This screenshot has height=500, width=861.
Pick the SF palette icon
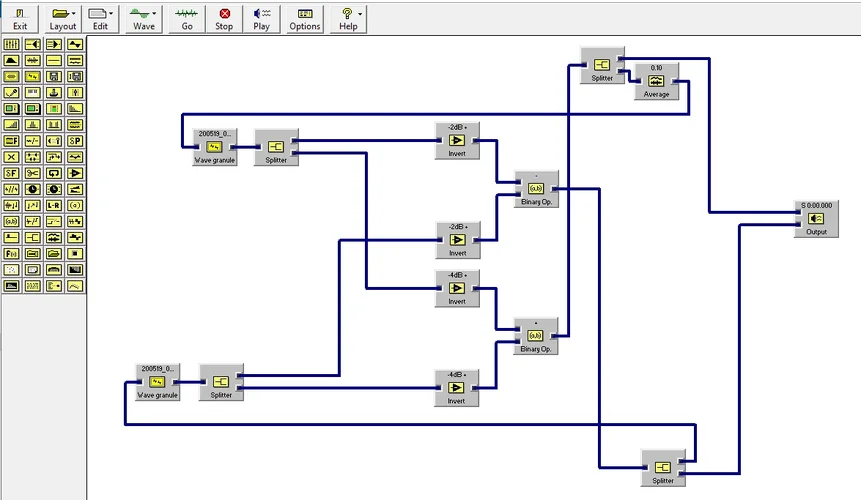pyautogui.click(x=12, y=173)
